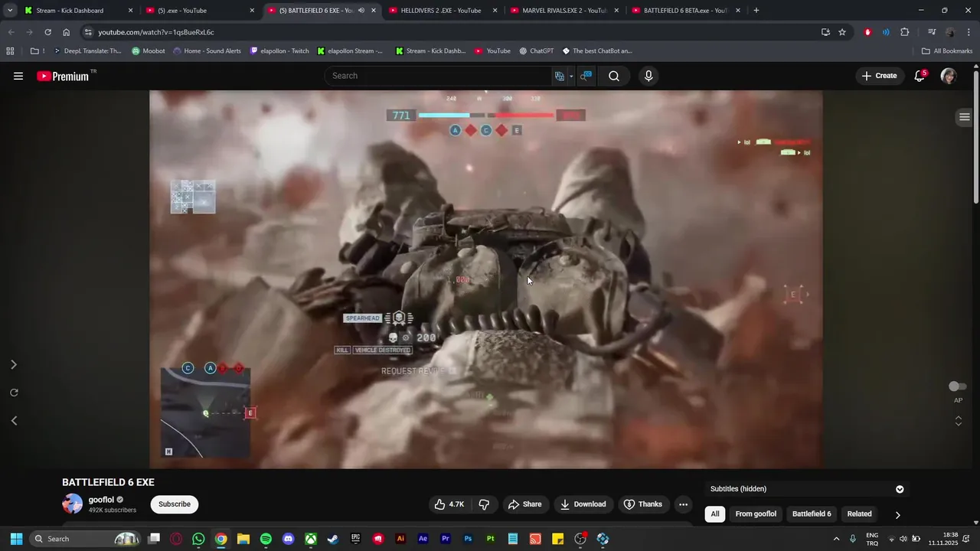Launch Discord from the taskbar

[x=288, y=539]
